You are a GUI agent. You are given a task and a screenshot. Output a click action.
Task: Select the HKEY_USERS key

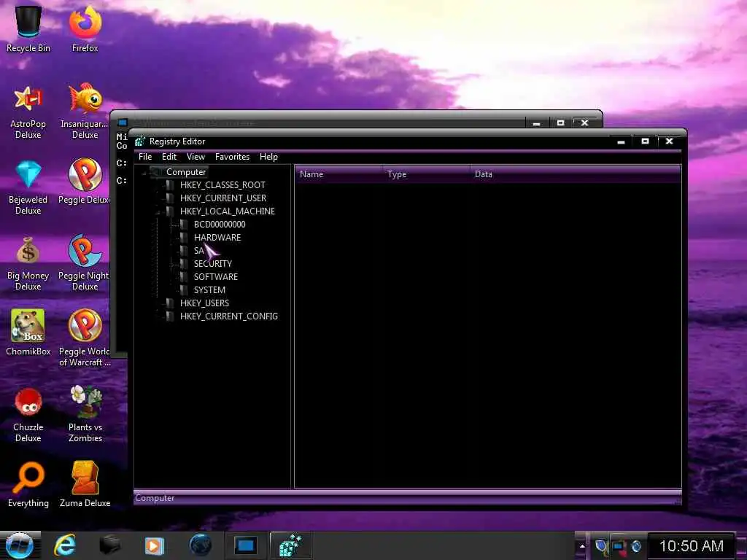point(204,303)
